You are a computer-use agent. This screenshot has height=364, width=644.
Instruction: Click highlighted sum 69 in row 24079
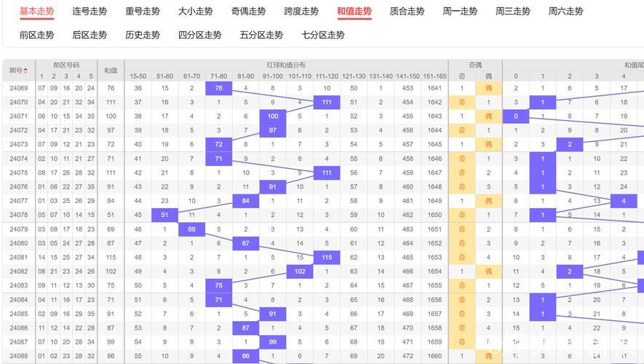[192, 229]
